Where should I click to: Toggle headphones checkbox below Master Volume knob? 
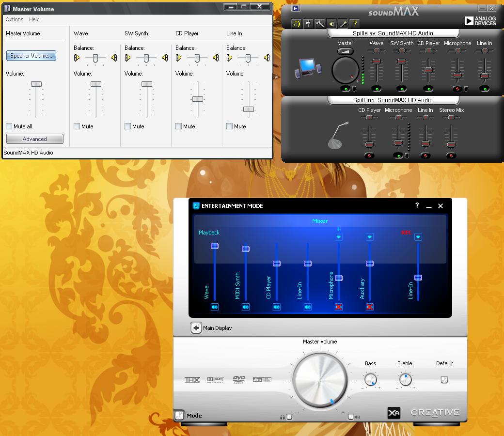click(289, 417)
